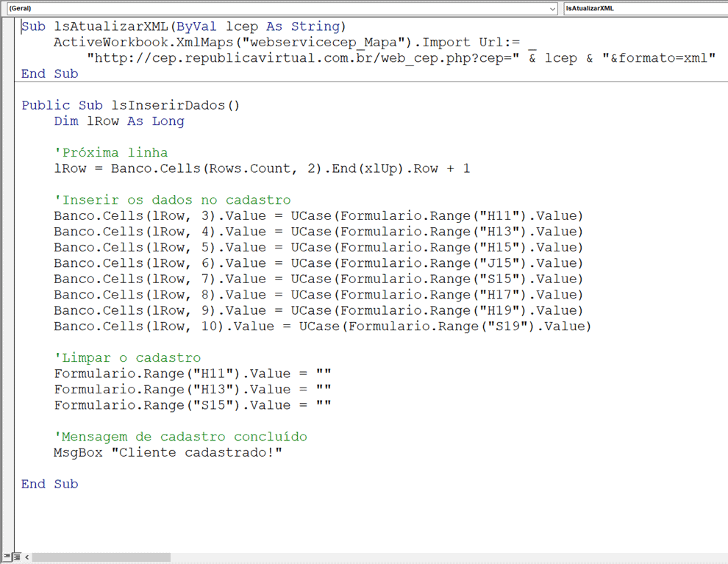Place cursor in Dim lRow As Long
Screen dimensions: 728x564
(x=119, y=121)
